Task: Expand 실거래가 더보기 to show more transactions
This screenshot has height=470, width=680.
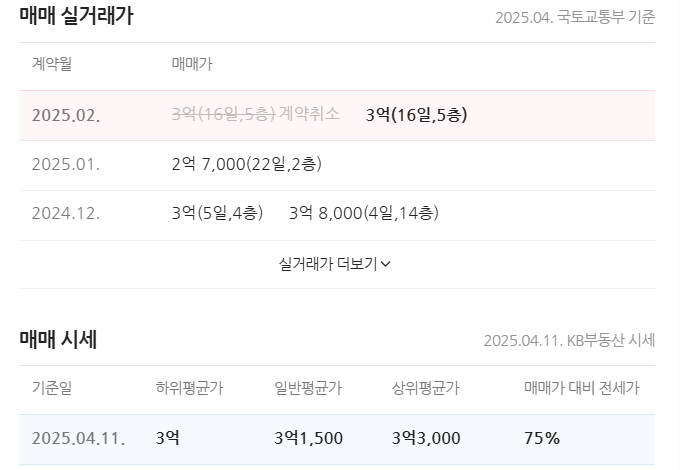Action: [335, 264]
